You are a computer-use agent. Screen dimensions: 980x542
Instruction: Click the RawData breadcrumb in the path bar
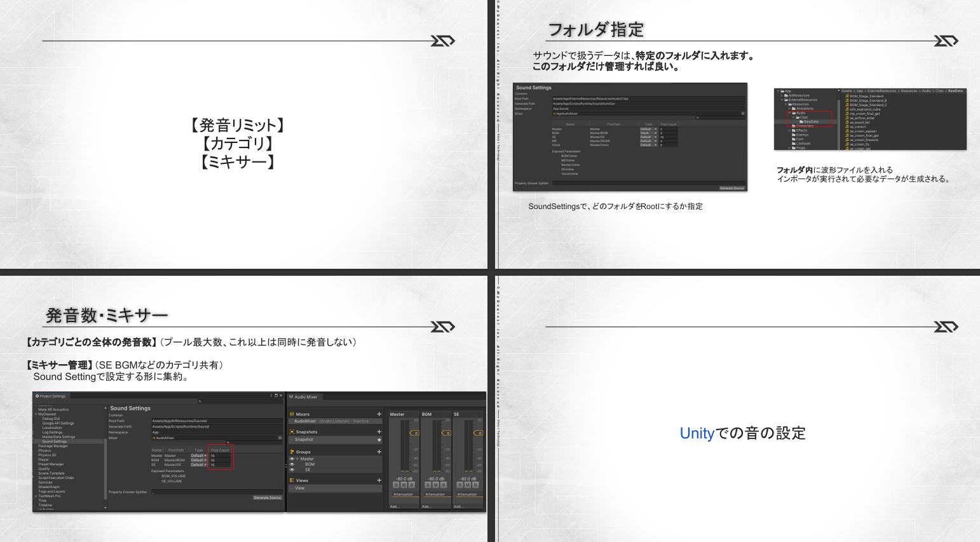(x=955, y=91)
